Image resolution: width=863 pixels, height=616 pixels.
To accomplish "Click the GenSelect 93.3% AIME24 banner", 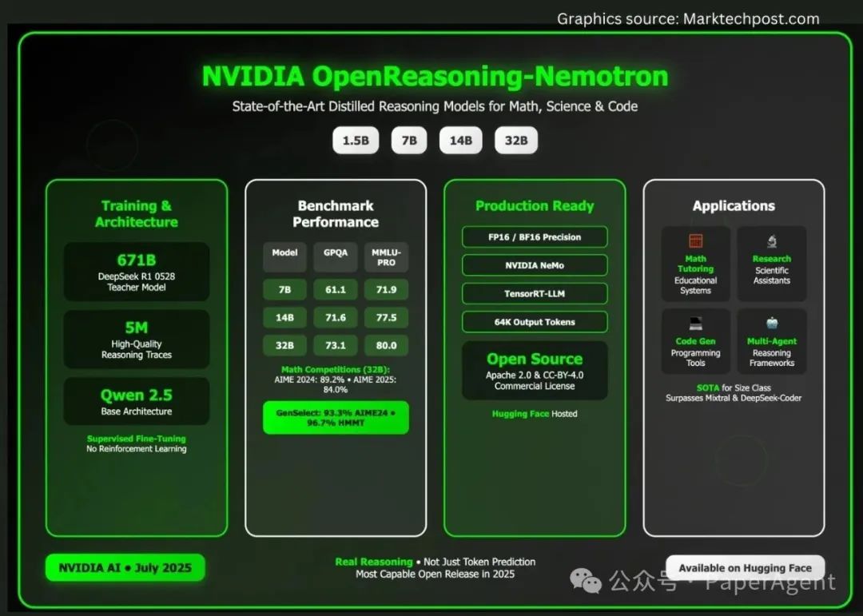I will [x=336, y=418].
